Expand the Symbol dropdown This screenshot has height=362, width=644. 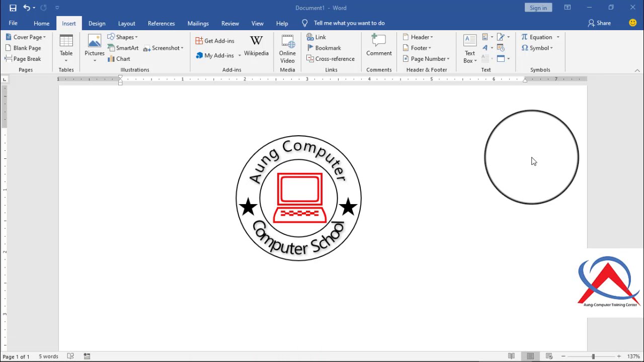[537, 48]
